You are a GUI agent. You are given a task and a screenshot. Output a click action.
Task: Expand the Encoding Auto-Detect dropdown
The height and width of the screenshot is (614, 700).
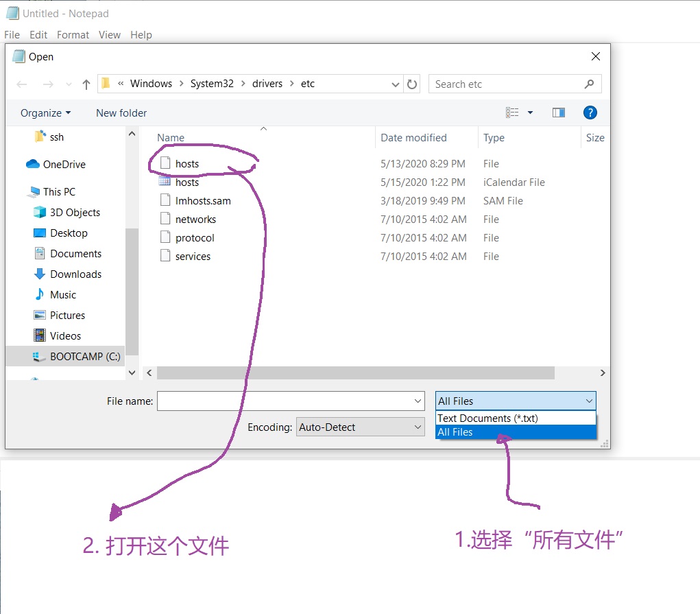(x=361, y=427)
